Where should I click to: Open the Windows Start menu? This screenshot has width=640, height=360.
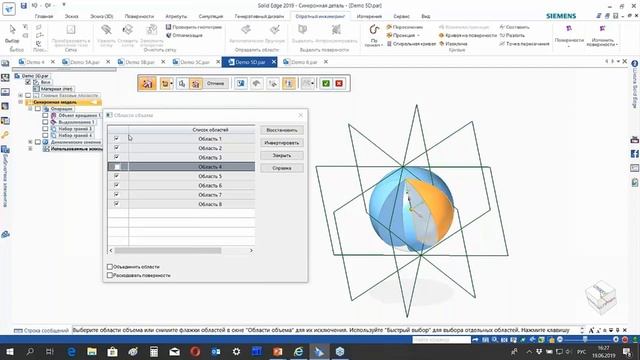tap(10, 351)
